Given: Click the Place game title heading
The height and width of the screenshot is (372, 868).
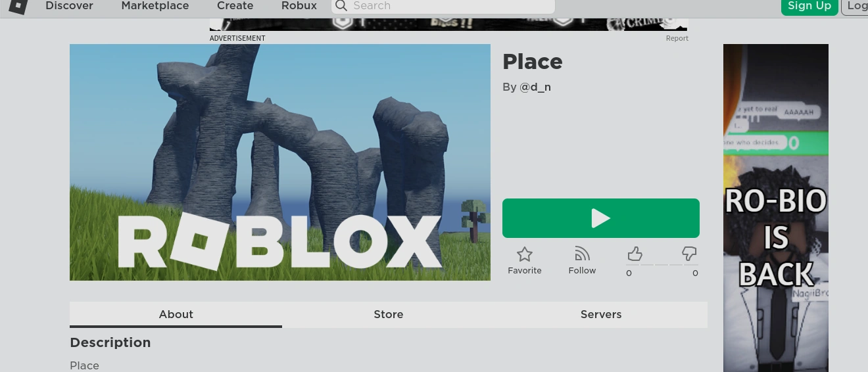Looking at the screenshot, I should tap(533, 62).
